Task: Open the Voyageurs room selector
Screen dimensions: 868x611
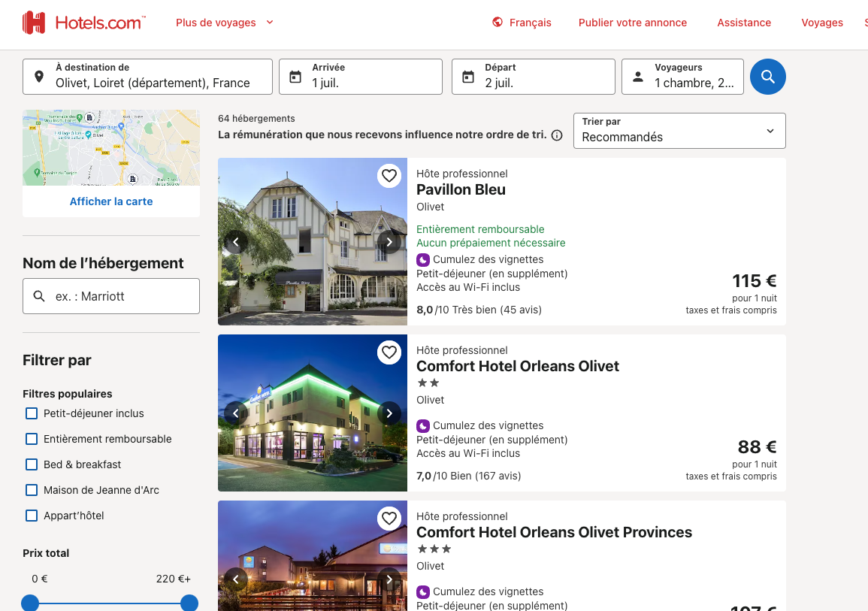Action: click(x=682, y=77)
